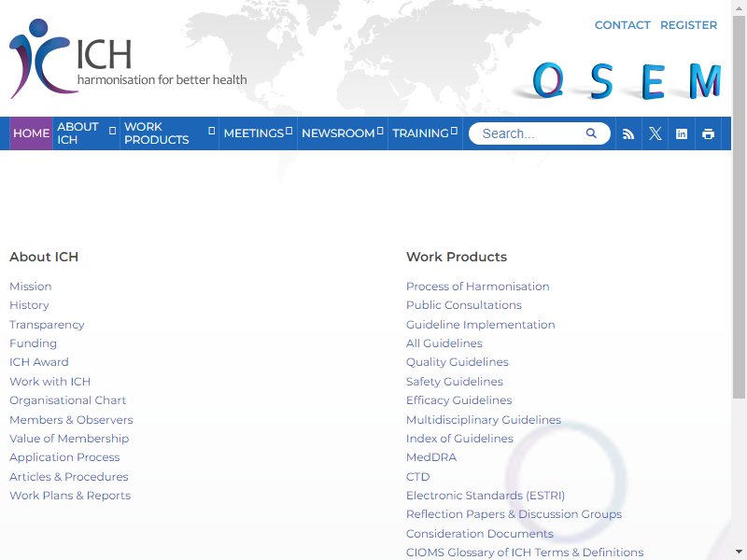Open the Electronic Standards (ESTRI) link

(486, 496)
